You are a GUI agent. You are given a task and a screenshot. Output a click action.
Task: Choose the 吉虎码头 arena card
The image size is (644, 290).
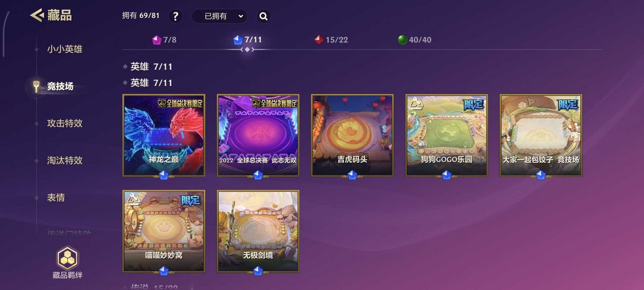(x=352, y=135)
